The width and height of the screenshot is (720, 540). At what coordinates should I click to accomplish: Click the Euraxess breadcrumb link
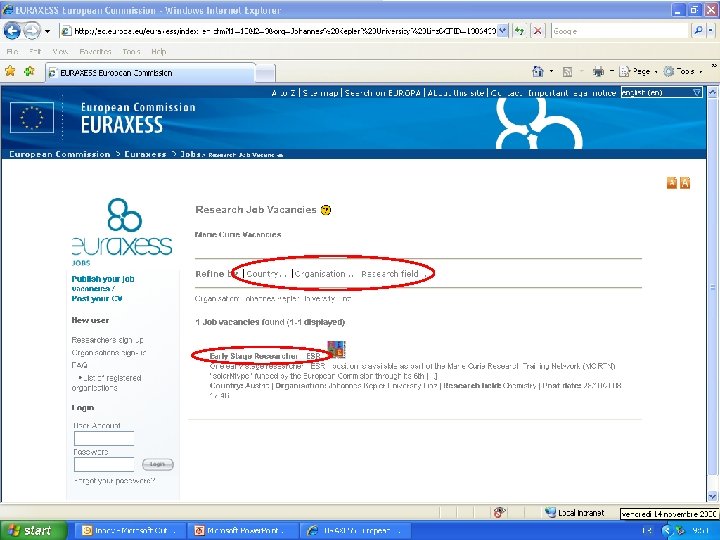click(145, 154)
